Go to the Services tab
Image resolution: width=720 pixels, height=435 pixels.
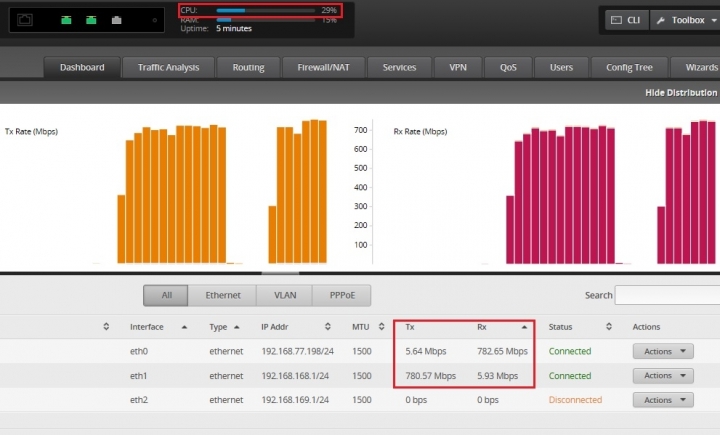(x=399, y=68)
